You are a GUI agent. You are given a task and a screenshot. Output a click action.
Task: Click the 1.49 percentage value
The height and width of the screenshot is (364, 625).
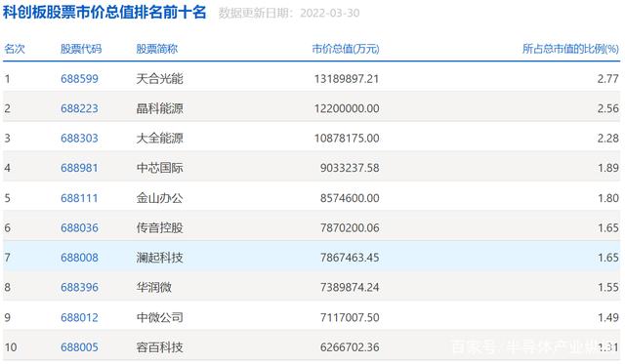click(x=607, y=317)
